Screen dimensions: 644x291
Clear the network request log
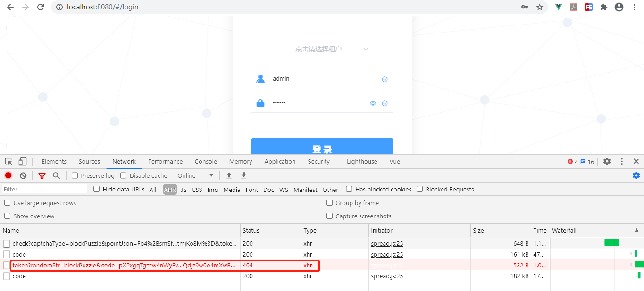pyautogui.click(x=23, y=175)
